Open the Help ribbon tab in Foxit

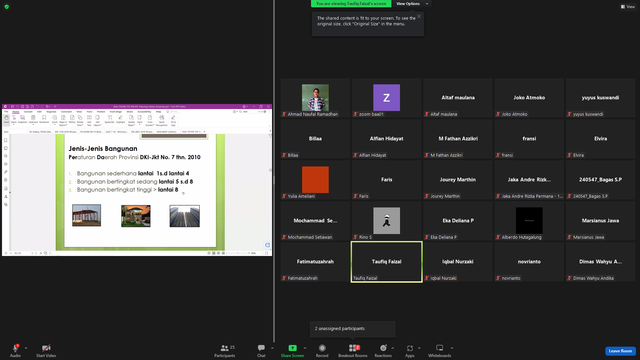coord(158,111)
